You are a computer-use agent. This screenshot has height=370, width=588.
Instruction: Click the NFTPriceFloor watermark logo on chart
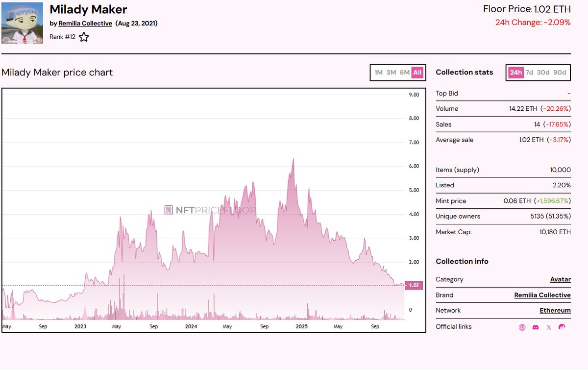point(210,210)
